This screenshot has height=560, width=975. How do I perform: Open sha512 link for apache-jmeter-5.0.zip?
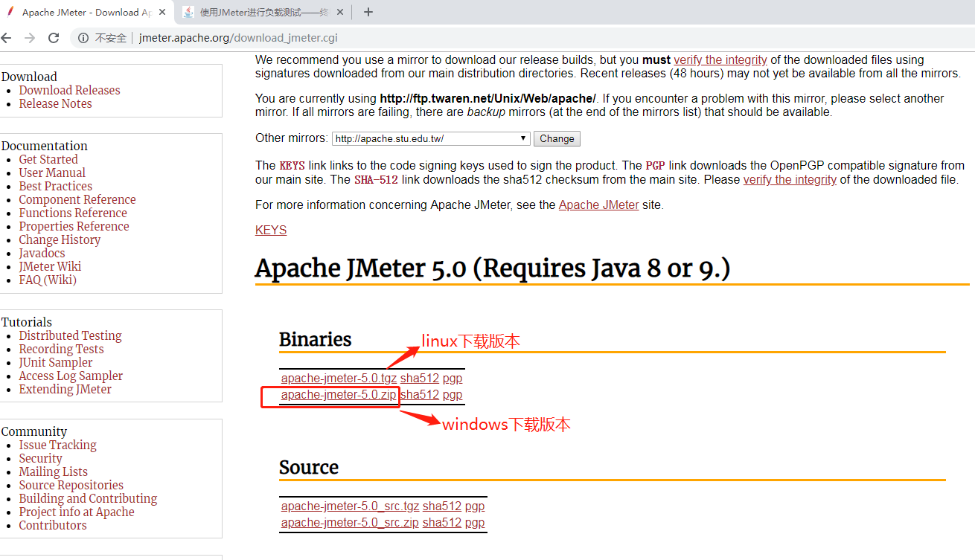coord(420,394)
